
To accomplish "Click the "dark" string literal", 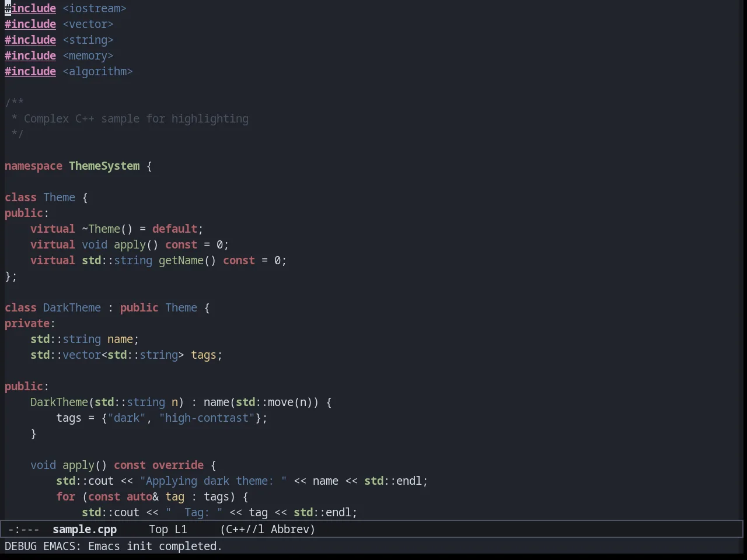I will 127,418.
